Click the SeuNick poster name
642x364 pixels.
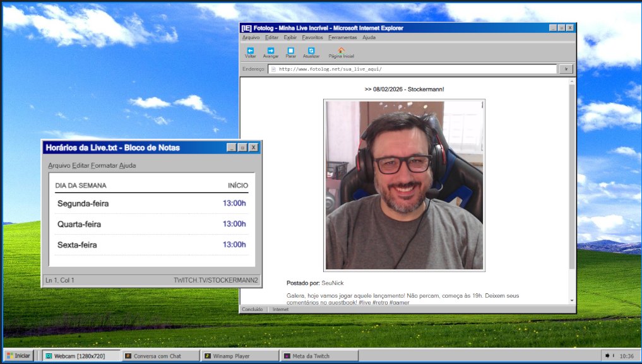pos(333,283)
